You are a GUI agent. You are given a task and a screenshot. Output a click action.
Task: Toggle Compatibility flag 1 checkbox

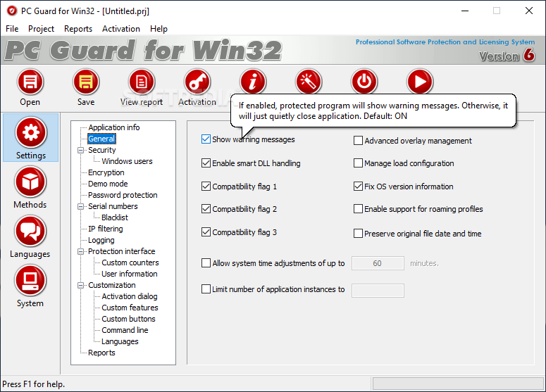pos(206,186)
